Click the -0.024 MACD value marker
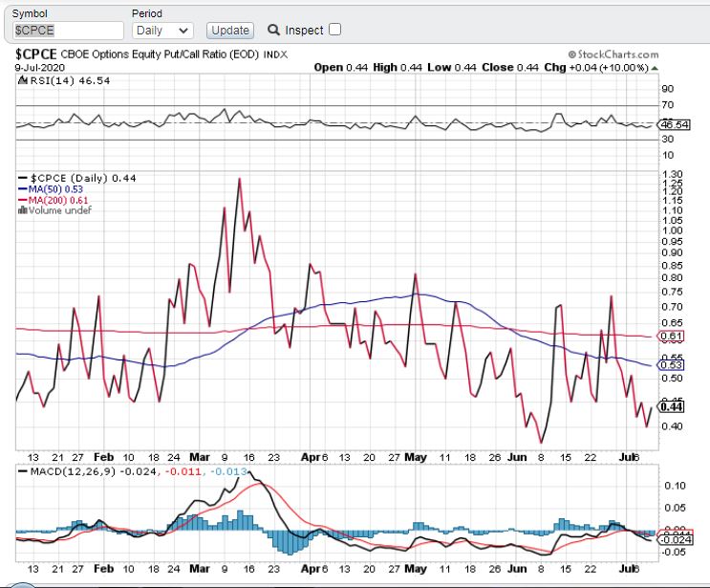This screenshot has height=588, width=710. click(x=675, y=539)
